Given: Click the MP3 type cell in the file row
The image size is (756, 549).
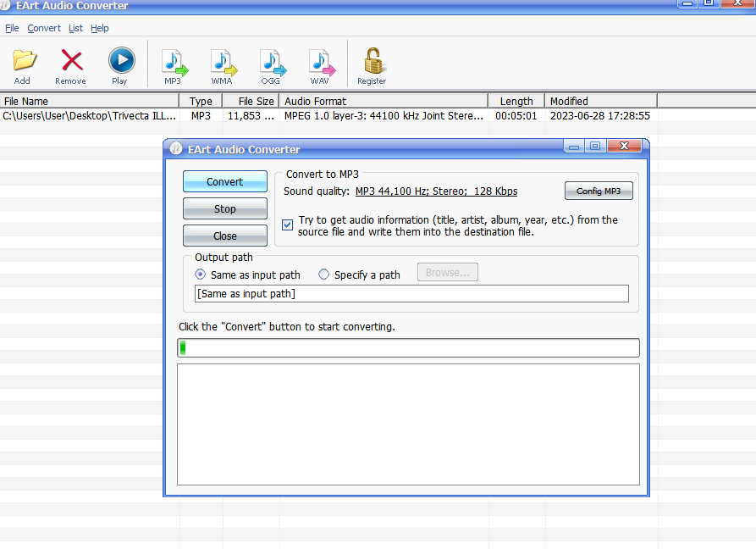Looking at the screenshot, I should (x=201, y=116).
